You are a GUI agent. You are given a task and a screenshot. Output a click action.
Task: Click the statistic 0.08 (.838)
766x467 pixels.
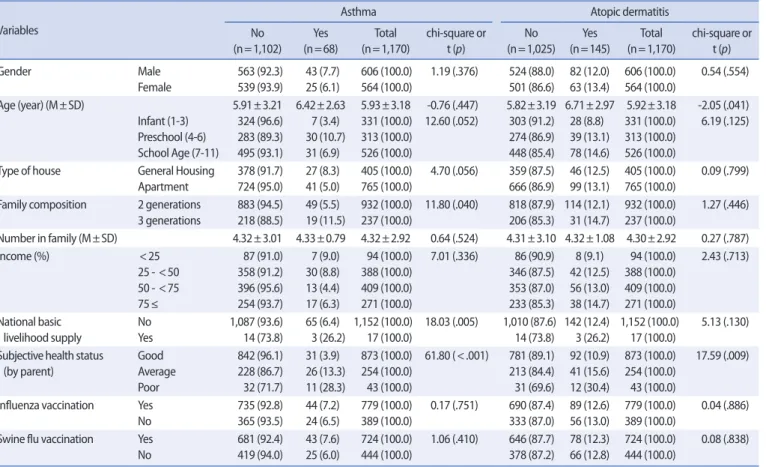pos(724,439)
